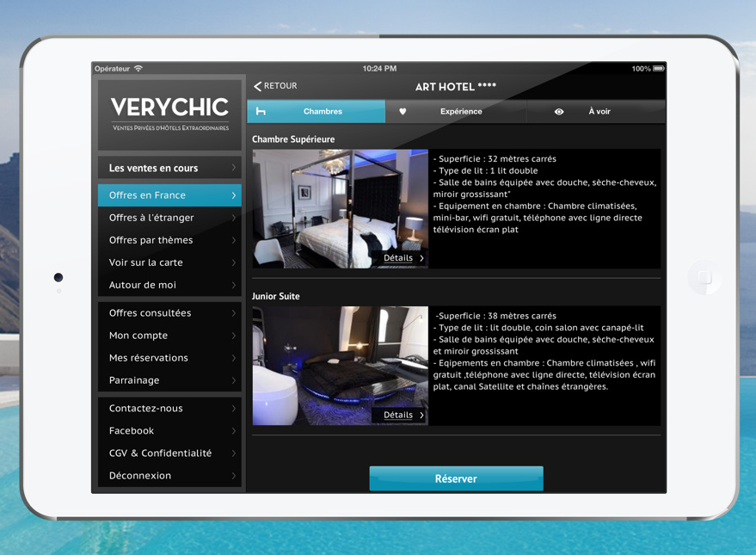Viewport: 756px width, 555px height.
Task: Select Les ventes en cours menu item
Action: click(x=169, y=168)
